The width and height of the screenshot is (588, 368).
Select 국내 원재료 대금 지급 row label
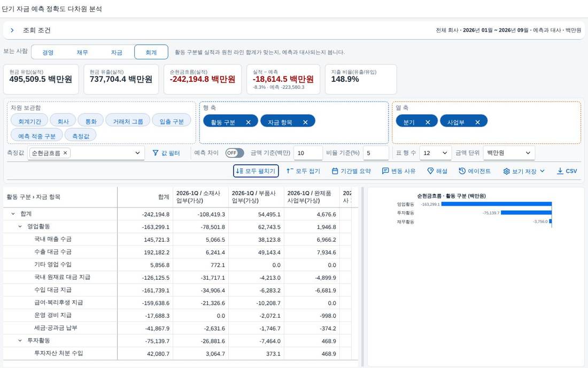(x=62, y=277)
